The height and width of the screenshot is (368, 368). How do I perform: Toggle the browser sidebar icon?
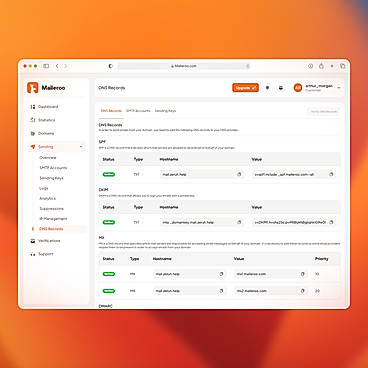[46, 66]
